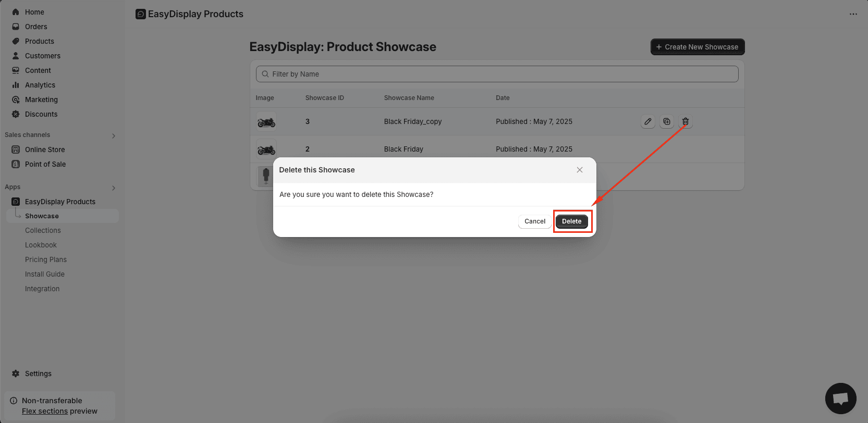Open the Flex sections link
This screenshot has width=868, height=423.
click(x=45, y=411)
